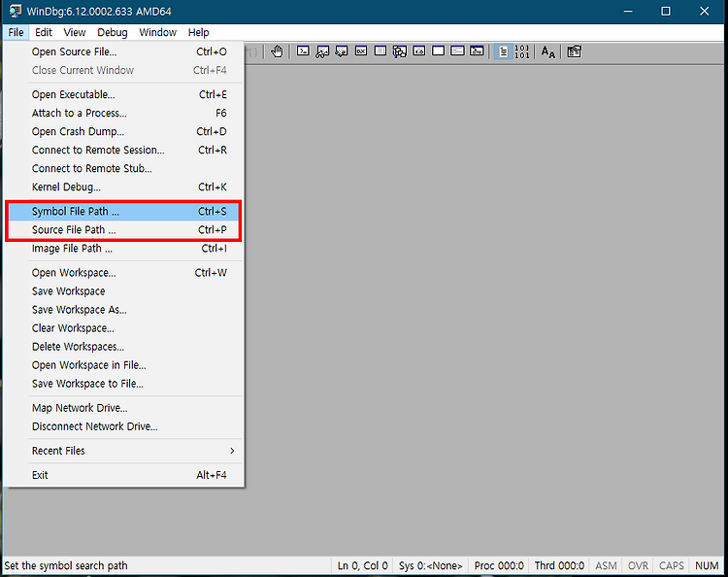Open Processes and Threads toolbar icon
Image resolution: width=728 pixels, height=577 pixels.
(x=458, y=51)
